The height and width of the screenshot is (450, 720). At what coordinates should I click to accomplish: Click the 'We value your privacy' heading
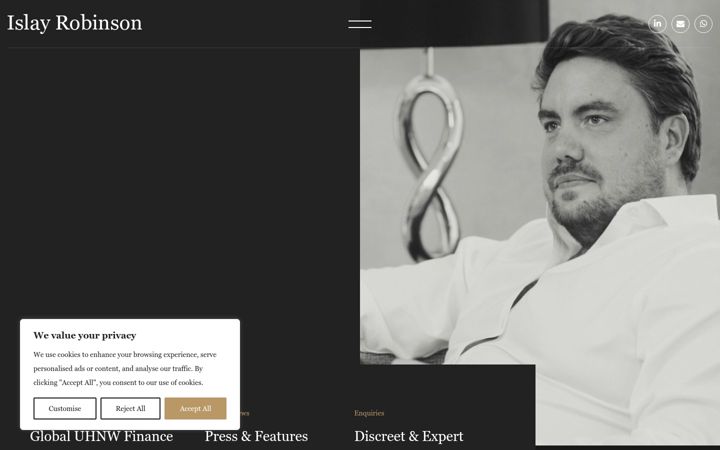[x=84, y=335]
